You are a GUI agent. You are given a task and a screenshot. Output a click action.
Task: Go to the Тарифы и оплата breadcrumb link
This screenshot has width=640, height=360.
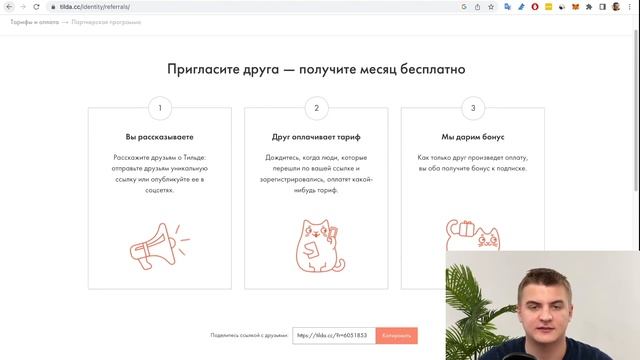click(x=35, y=22)
